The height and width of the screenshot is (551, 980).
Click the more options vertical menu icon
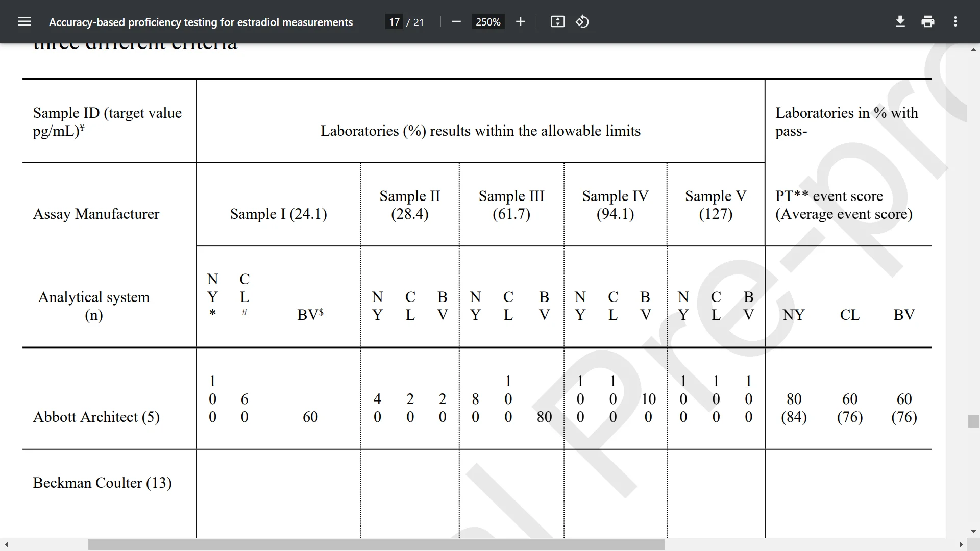(955, 21)
